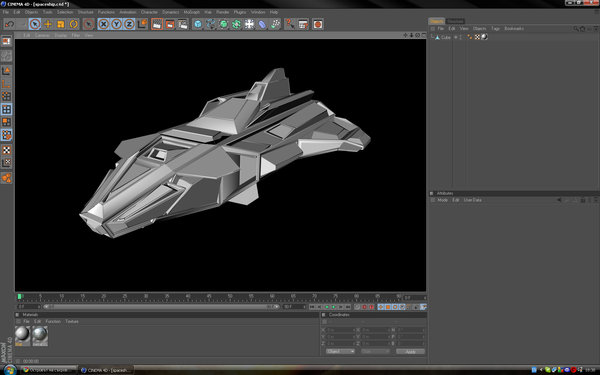Click the green current-frame marker on the timeline

[x=20, y=297]
